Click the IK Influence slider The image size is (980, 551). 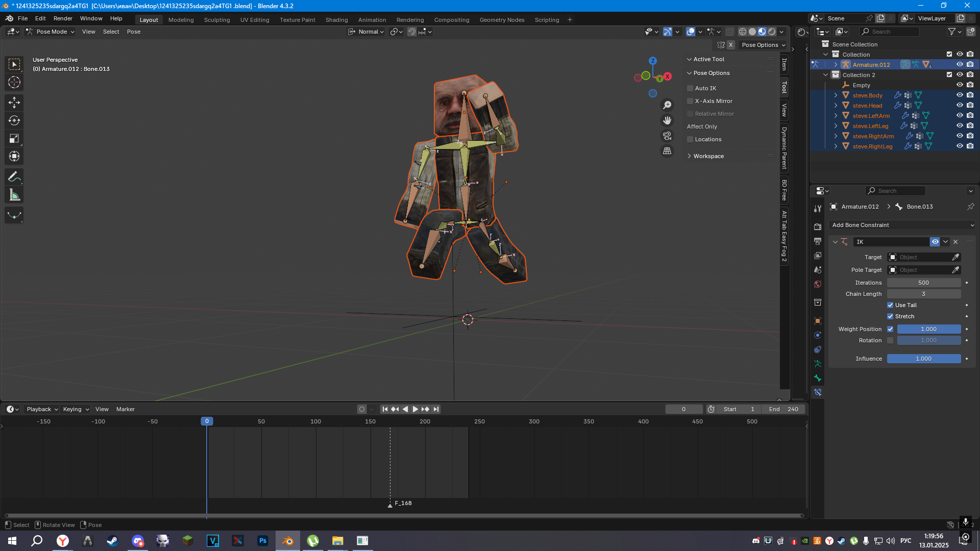point(923,359)
